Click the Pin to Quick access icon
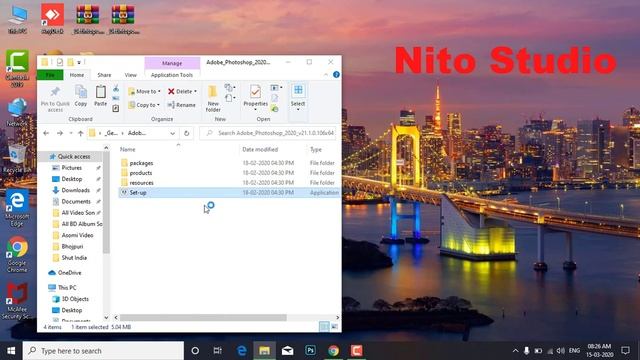This screenshot has width=640, height=360. (x=55, y=91)
